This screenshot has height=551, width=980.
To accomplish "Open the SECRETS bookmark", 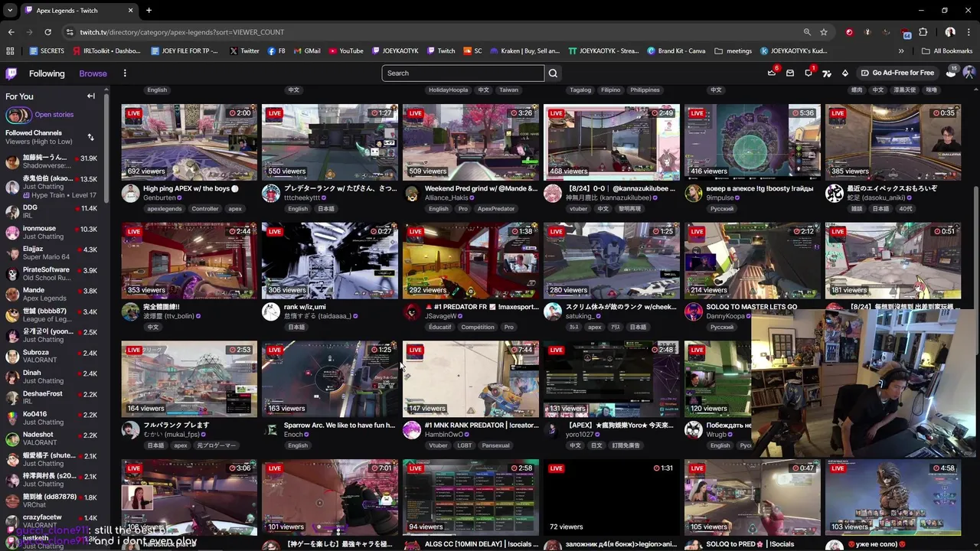I will [47, 51].
